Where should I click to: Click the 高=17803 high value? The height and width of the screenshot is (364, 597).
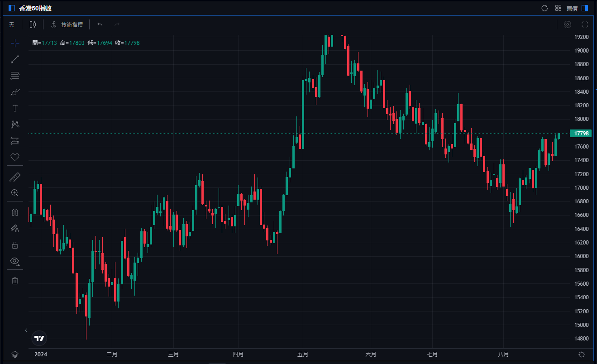pyautogui.click(x=72, y=43)
